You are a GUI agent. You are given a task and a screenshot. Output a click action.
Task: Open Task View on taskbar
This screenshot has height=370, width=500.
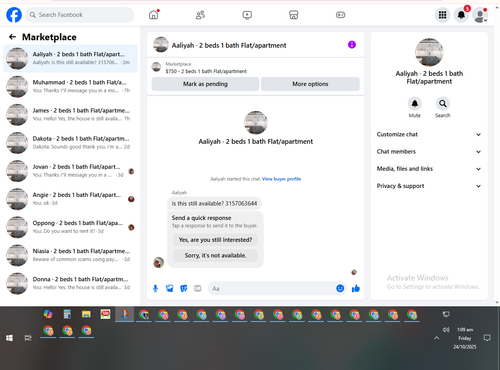(x=28, y=338)
